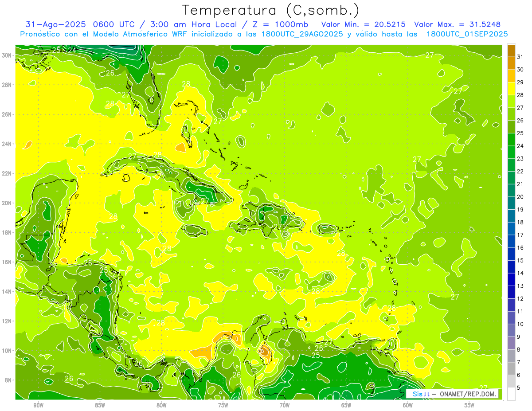The height and width of the screenshot is (411, 532).
Task: Select the legend swatch between 19 and 20
Action: coord(511,203)
